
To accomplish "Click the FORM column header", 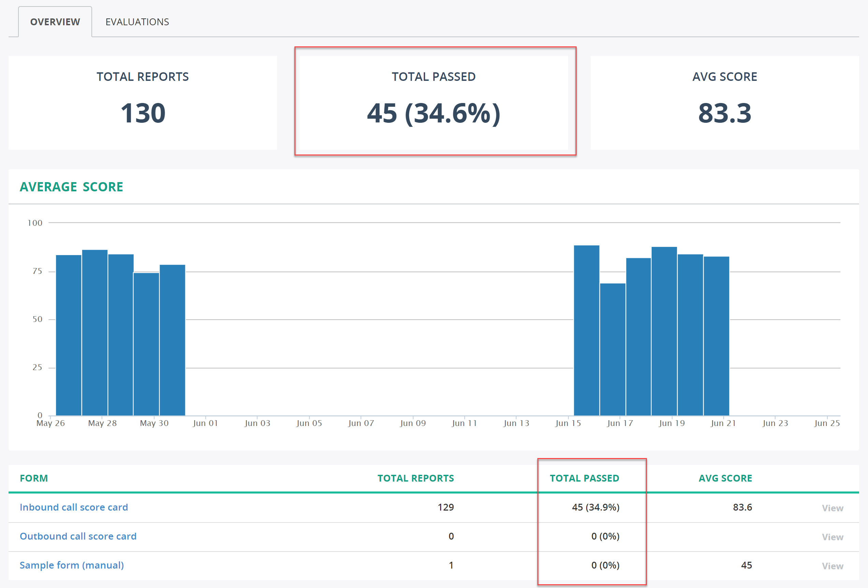I will pos(34,478).
